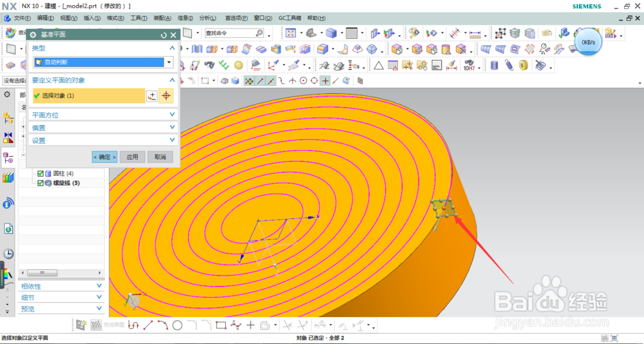644x344 pixels.
Task: Open the GC工具箱 menu
Action: [x=290, y=18]
